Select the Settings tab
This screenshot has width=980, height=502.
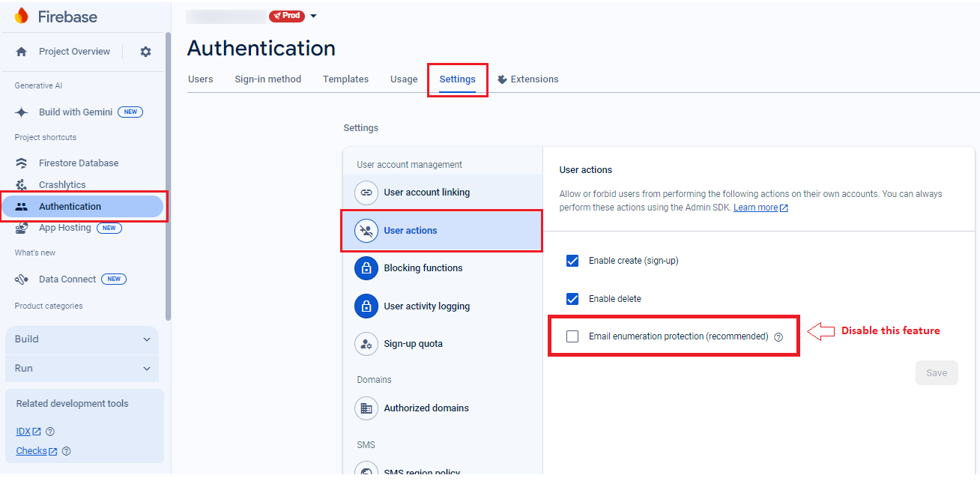tap(458, 79)
